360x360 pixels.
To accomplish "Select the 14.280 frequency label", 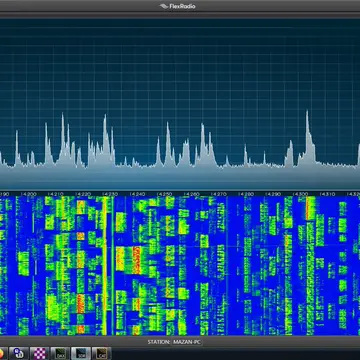I will click(246, 194).
